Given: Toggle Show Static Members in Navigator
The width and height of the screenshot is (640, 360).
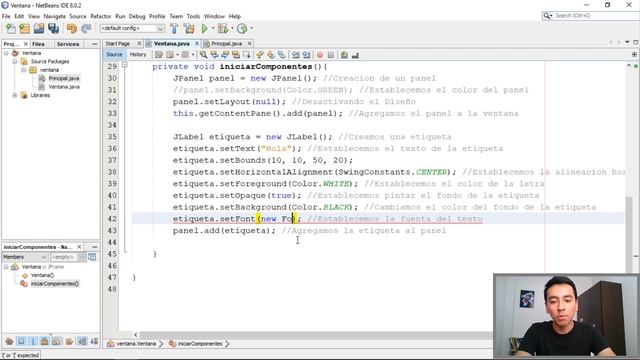Looking at the screenshot, I should (x=33, y=341).
